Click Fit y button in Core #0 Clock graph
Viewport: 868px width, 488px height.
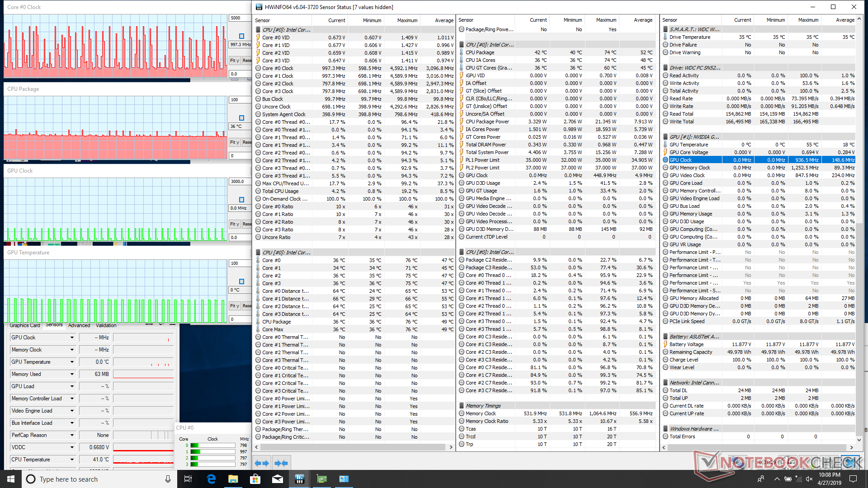tap(234, 61)
